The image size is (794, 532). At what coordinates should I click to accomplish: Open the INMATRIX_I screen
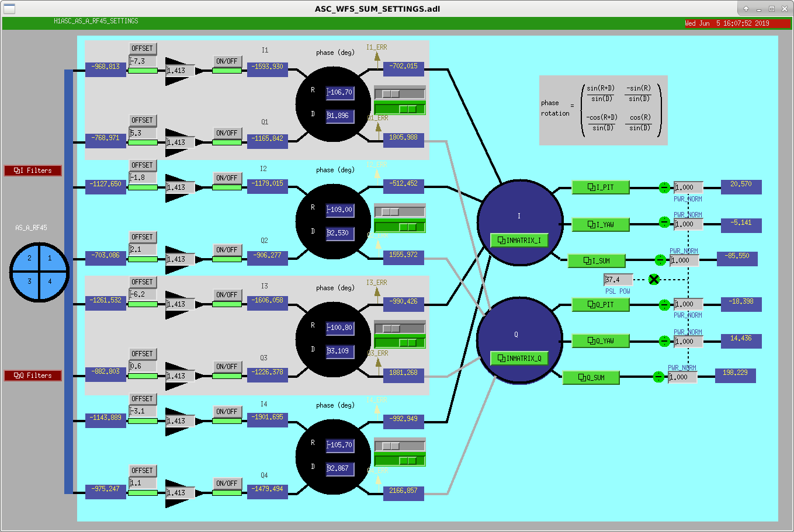coord(519,240)
